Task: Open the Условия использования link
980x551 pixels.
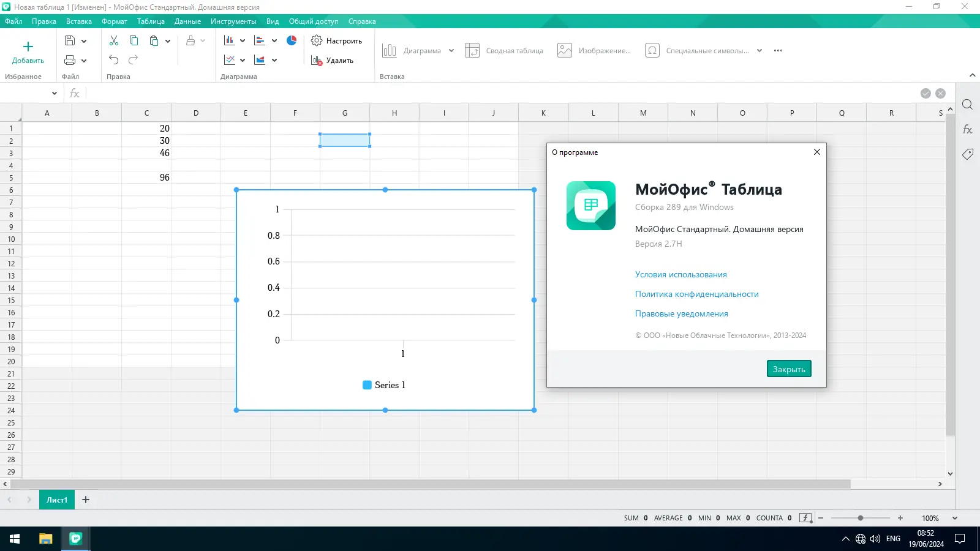Action: [681, 275]
